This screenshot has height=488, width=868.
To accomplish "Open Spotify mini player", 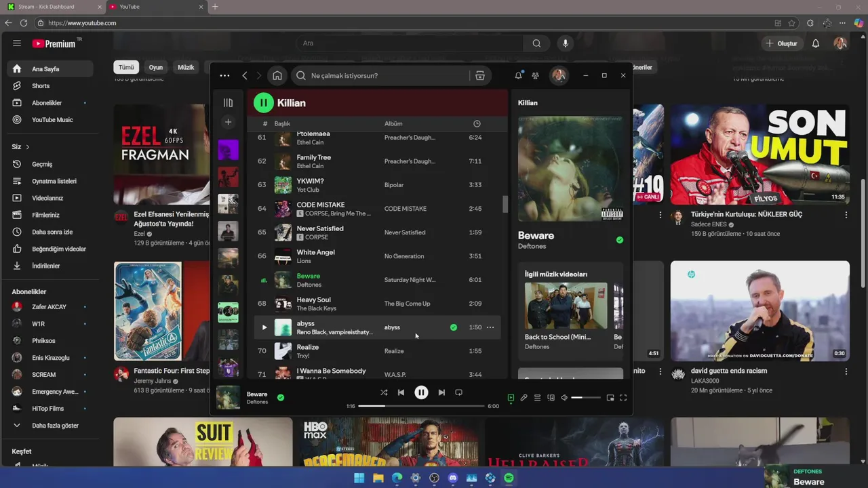I will (x=610, y=398).
